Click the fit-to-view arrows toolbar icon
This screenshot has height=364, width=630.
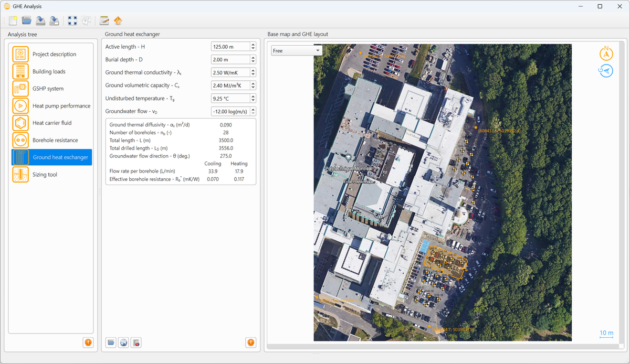coord(73,21)
